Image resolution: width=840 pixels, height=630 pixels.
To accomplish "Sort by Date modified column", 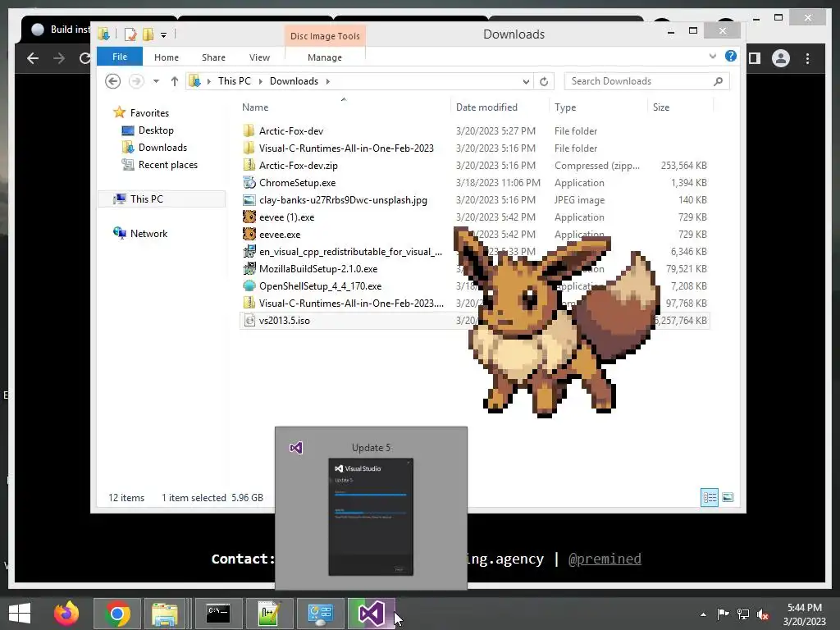I will point(500,107).
